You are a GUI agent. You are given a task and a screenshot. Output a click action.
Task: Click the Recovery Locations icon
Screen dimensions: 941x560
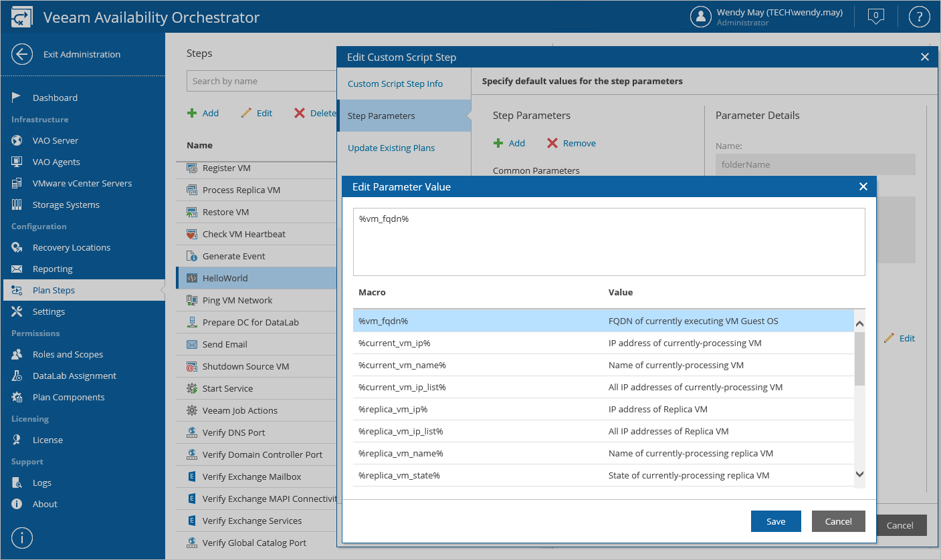pos(17,247)
